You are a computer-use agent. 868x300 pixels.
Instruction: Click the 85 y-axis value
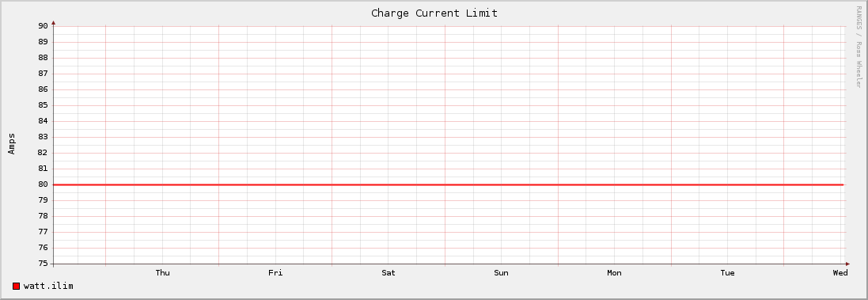pyautogui.click(x=44, y=105)
